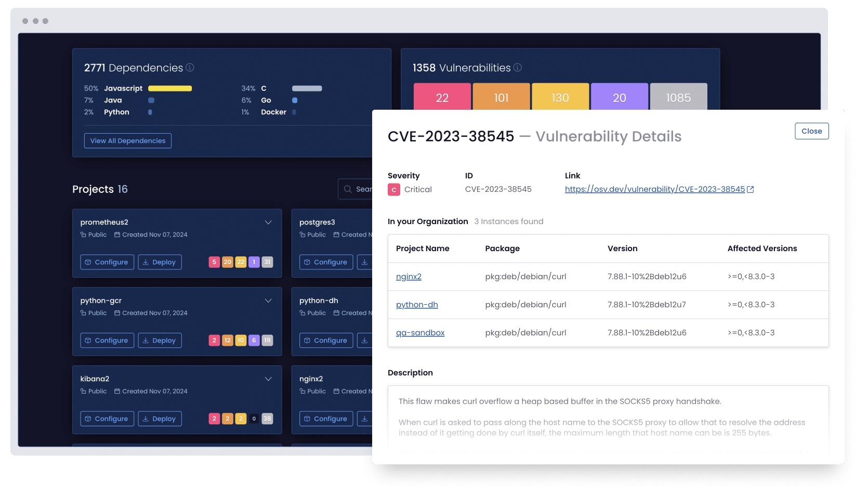Follow the osv.dev CVE-2023-38545 link
868x494 pixels.
[654, 189]
